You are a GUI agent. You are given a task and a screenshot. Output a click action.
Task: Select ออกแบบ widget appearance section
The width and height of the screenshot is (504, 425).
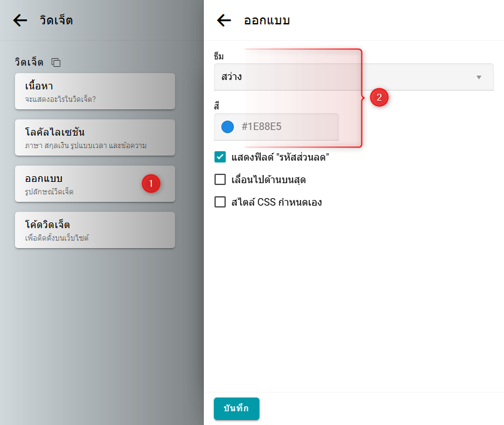click(x=75, y=184)
